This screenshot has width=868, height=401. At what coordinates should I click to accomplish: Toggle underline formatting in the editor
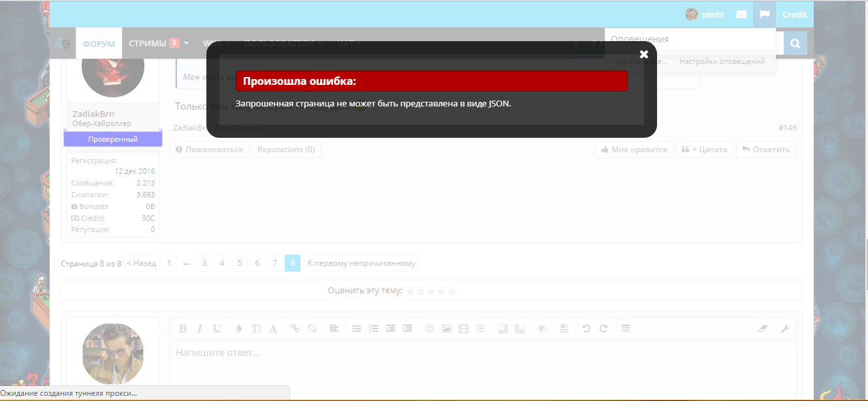click(x=216, y=329)
